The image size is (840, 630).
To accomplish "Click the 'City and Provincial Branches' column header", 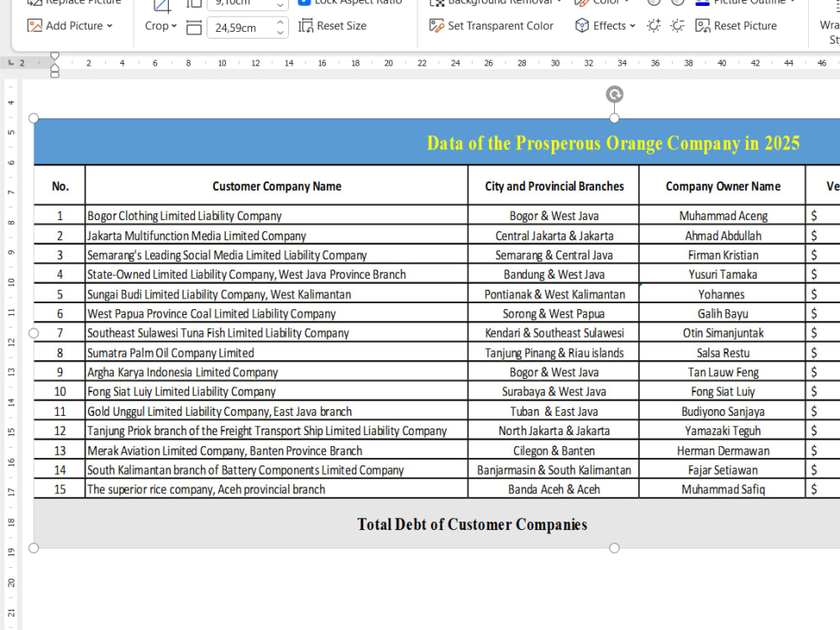I will (x=554, y=186).
